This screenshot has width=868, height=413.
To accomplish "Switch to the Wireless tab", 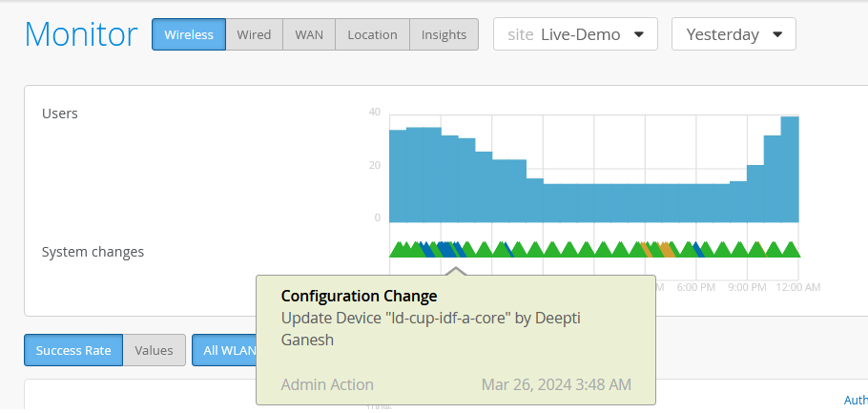I will [x=189, y=35].
